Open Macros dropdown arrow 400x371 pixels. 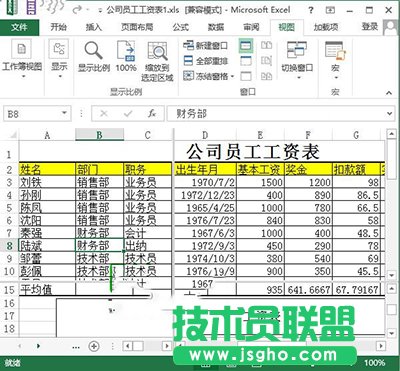point(336,77)
